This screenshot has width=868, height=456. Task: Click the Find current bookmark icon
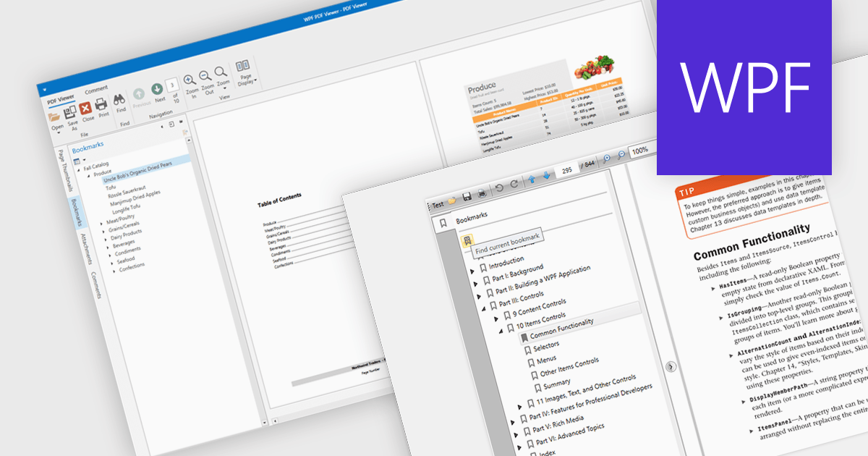[x=467, y=240]
